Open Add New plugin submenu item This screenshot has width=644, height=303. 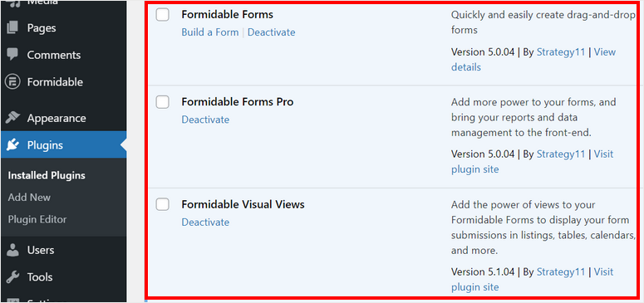(29, 197)
